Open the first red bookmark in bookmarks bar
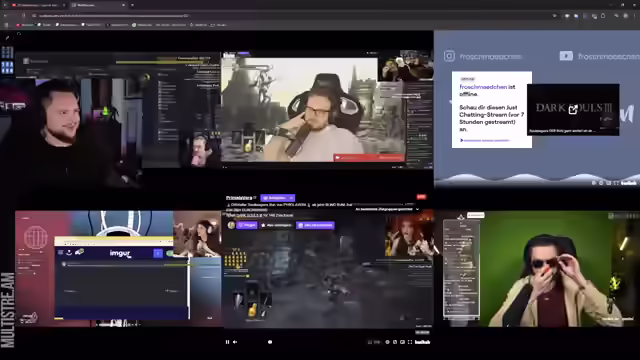Image resolution: width=640 pixels, height=360 pixels. 24,25
